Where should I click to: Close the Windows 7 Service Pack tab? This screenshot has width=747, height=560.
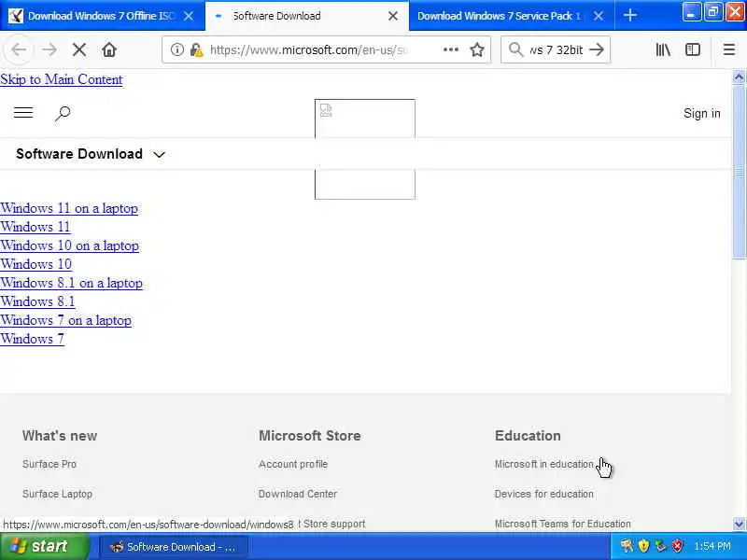(599, 16)
